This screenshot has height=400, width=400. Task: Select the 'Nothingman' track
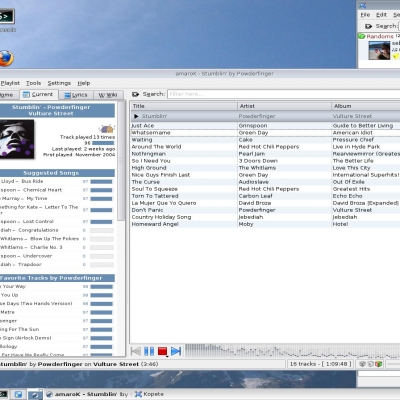[x=265, y=154]
